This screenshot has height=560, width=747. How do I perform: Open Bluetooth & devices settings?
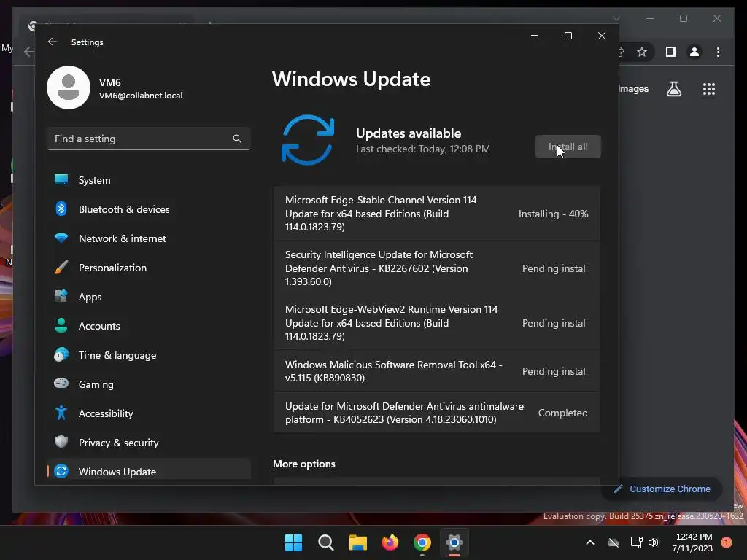[x=149, y=209]
